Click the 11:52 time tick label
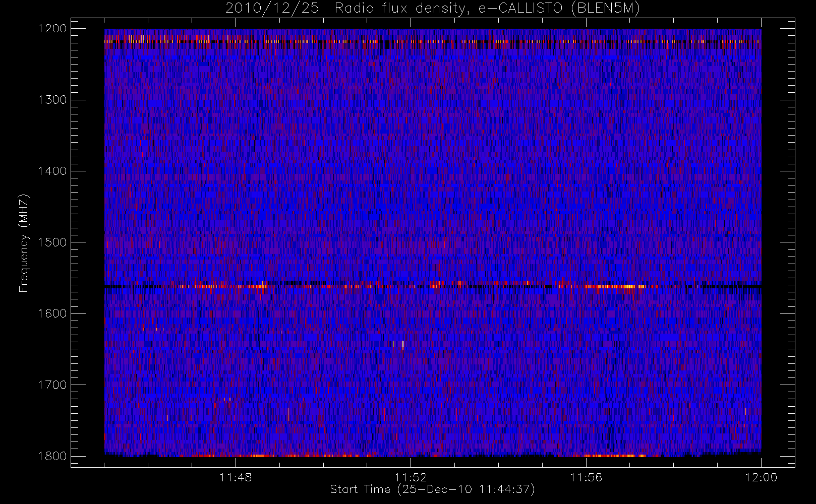The width and height of the screenshot is (816, 504). 411,477
